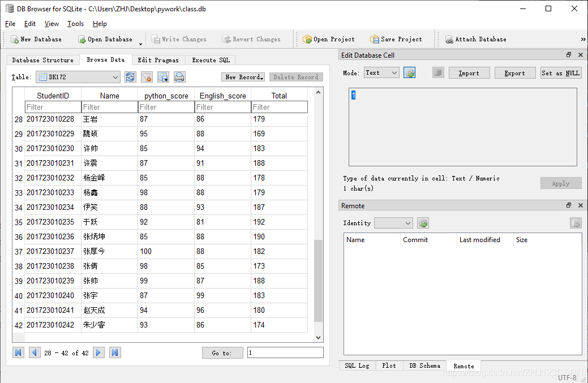The width and height of the screenshot is (588, 383).
Task: Click the refresh icon beside Identity
Action: tap(423, 223)
